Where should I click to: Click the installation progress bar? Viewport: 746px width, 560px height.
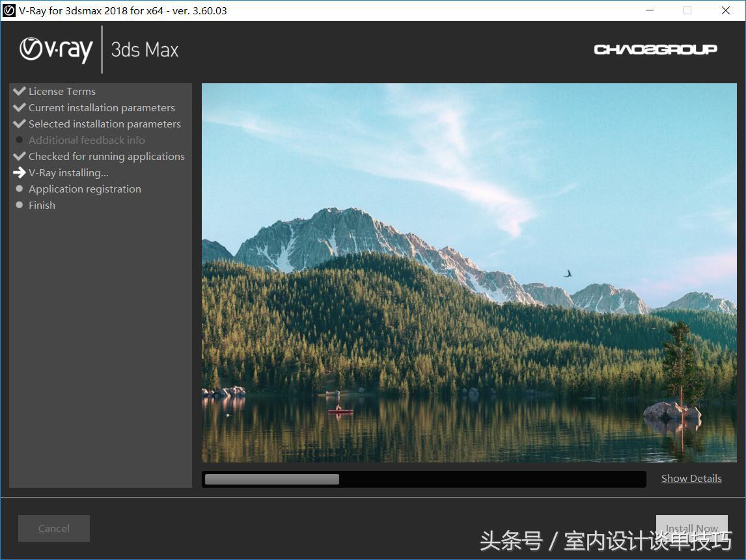423,479
